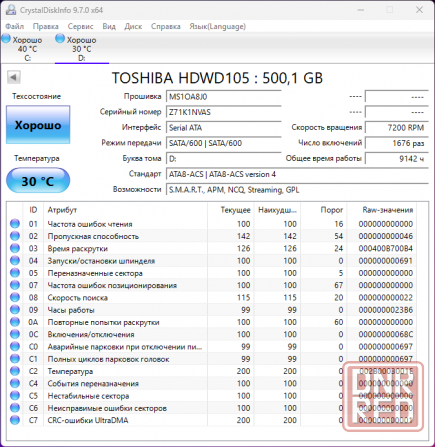The height and width of the screenshot is (447, 435).
Task: Click status dot for attribute 04 Запуски/остановки шпинделя
Action: pyautogui.click(x=15, y=261)
